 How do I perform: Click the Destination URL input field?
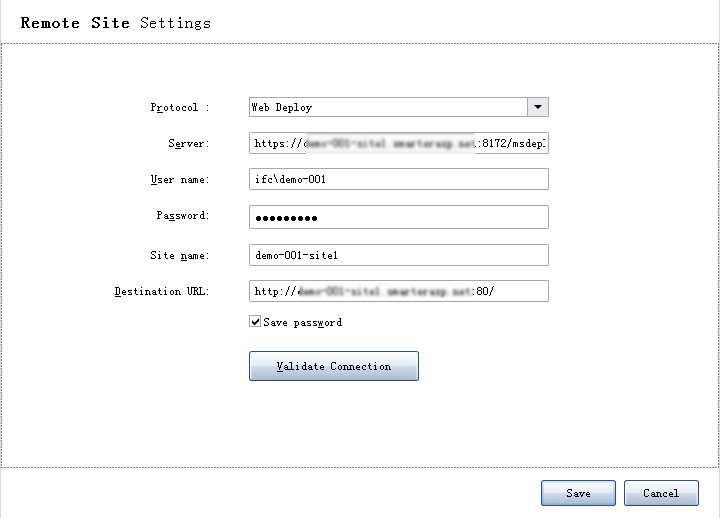(398, 291)
